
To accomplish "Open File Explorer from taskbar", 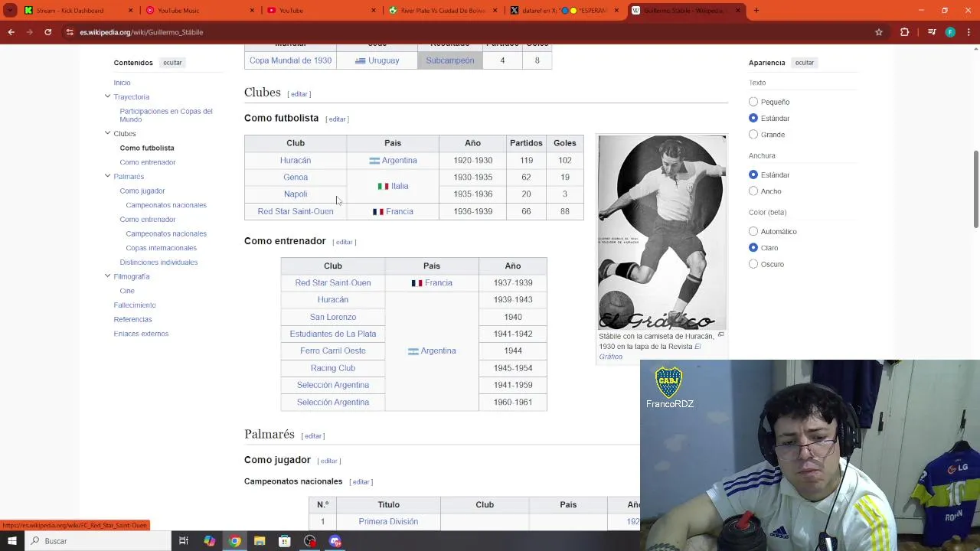I will tap(260, 541).
